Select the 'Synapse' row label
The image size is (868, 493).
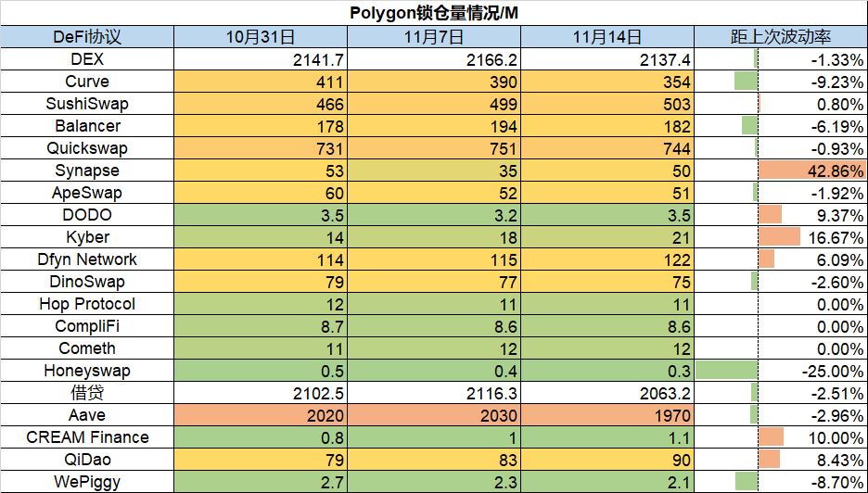tap(87, 171)
